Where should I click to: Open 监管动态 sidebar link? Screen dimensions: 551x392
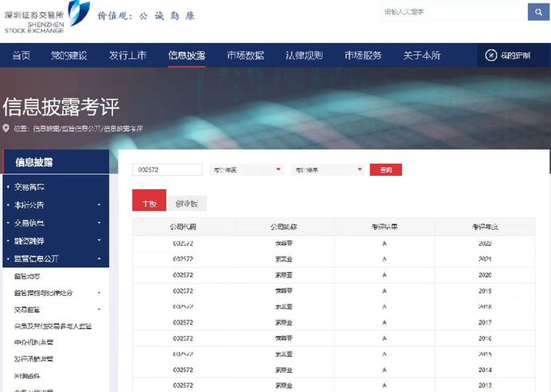29,276
